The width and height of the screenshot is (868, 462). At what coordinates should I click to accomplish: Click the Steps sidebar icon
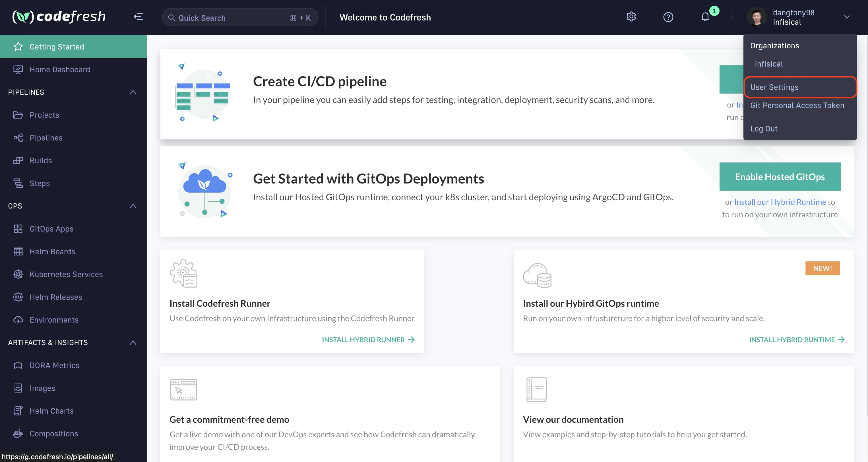tap(18, 183)
